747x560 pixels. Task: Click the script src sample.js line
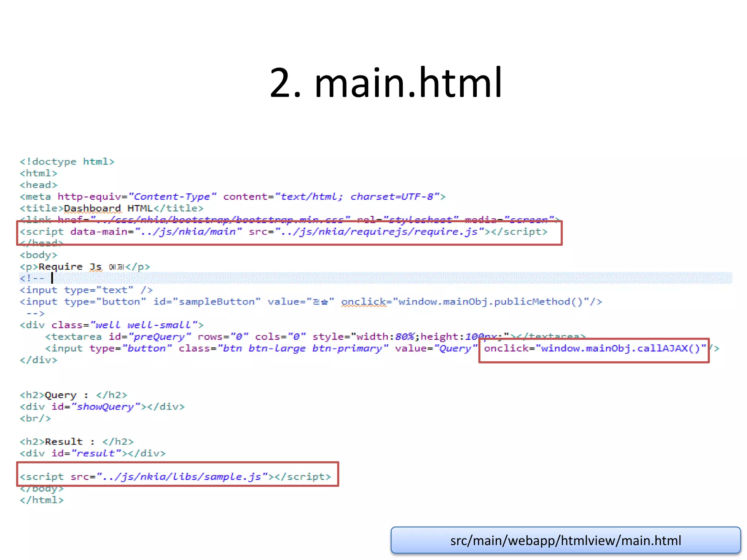(175, 477)
